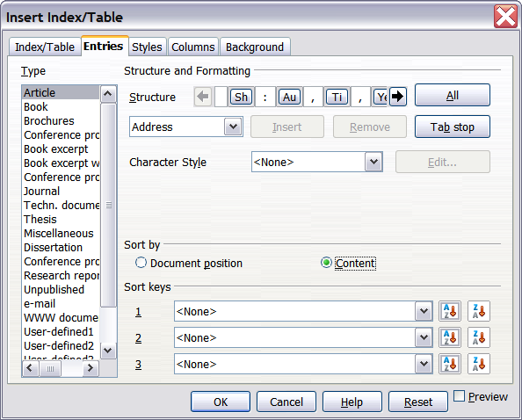Enable the Preview checkbox

pyautogui.click(x=459, y=396)
